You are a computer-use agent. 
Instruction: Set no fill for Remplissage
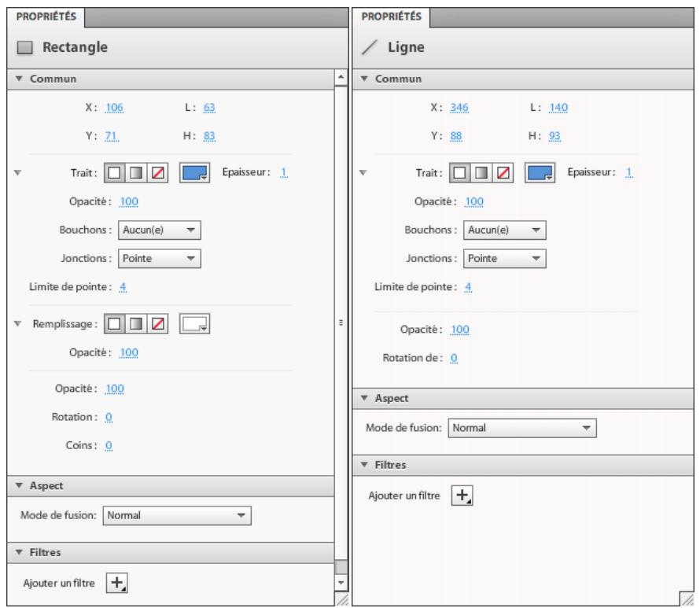pyautogui.click(x=157, y=323)
